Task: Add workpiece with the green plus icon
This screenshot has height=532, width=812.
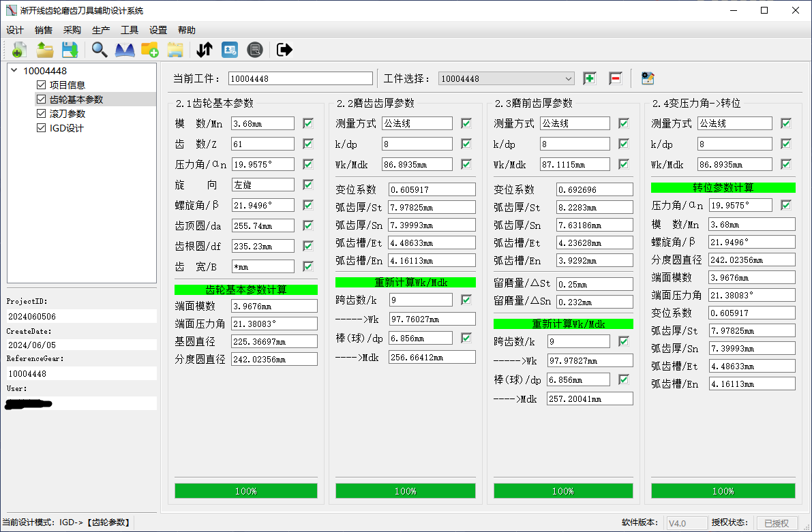Action: [589, 78]
